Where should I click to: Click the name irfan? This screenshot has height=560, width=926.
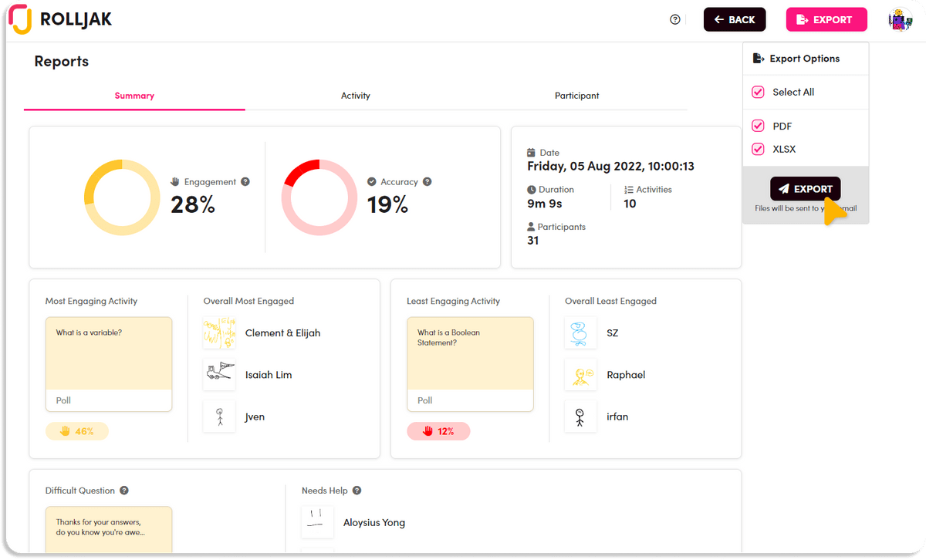617,417
